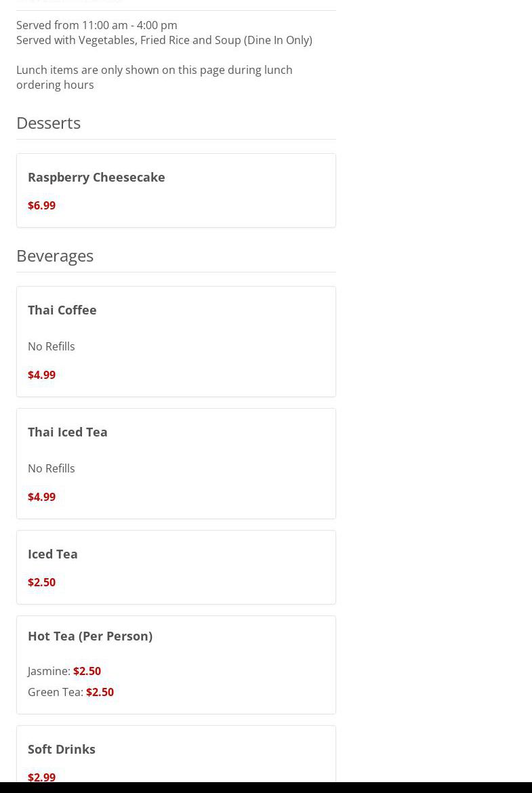The width and height of the screenshot is (532, 793).
Task: Click the No Refills note under Thai Coffee
Action: [52, 346]
